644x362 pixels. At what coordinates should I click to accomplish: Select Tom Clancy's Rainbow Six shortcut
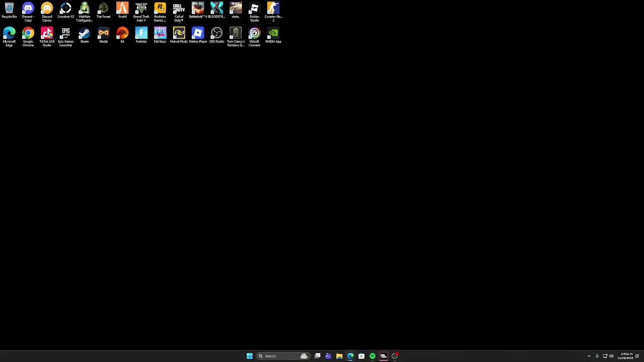235,37
